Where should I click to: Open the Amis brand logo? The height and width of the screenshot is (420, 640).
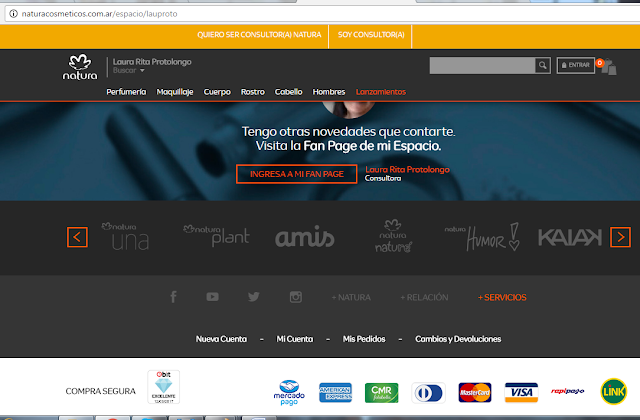(305, 237)
